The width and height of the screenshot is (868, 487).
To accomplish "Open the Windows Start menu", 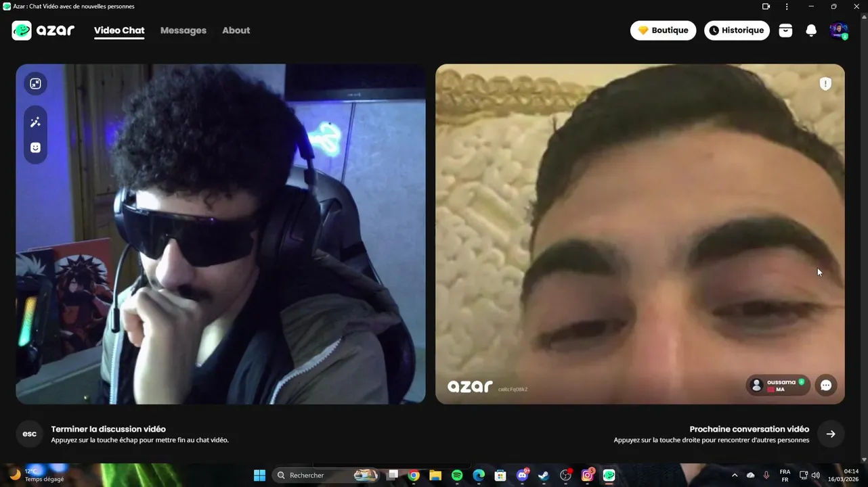I will [x=259, y=476].
